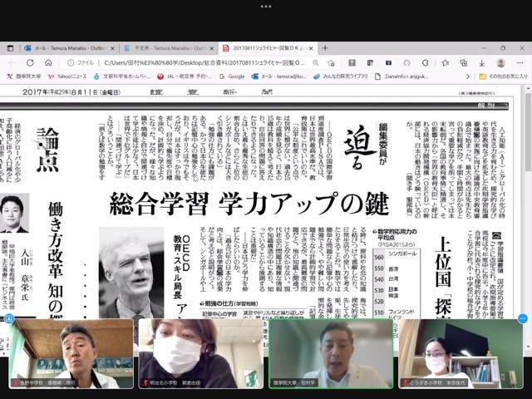Open the Google bookmark
532x399 pixels.
click(x=232, y=76)
